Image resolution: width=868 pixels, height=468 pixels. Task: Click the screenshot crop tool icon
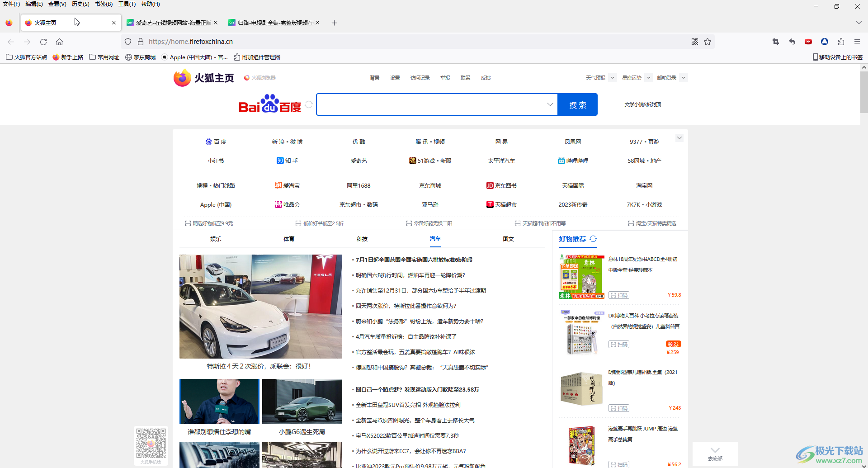776,42
